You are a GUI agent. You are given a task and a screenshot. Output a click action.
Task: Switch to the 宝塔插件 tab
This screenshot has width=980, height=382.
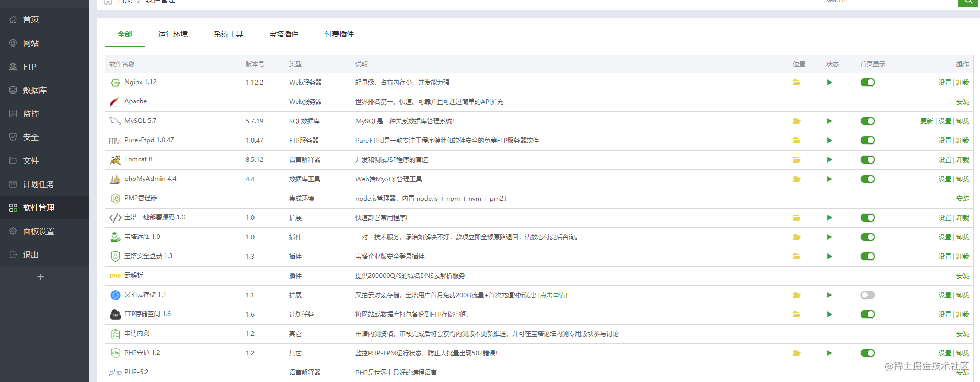tap(284, 34)
